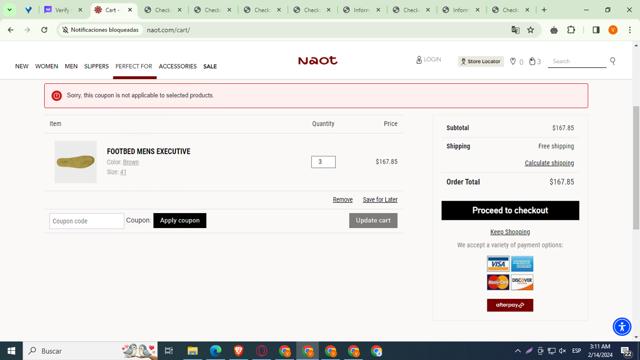
Task: Click the Naot logo
Action: 318,61
